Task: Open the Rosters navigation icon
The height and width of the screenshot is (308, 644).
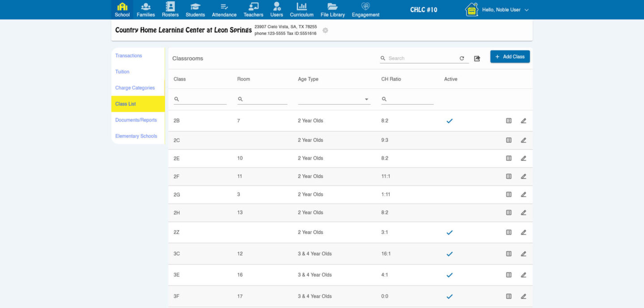Action: coord(170,7)
